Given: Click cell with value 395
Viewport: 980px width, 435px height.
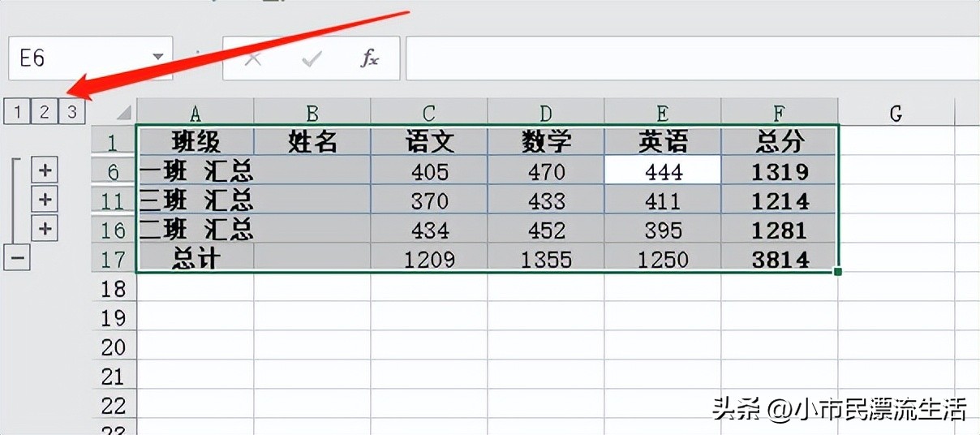Looking at the screenshot, I should click(663, 230).
